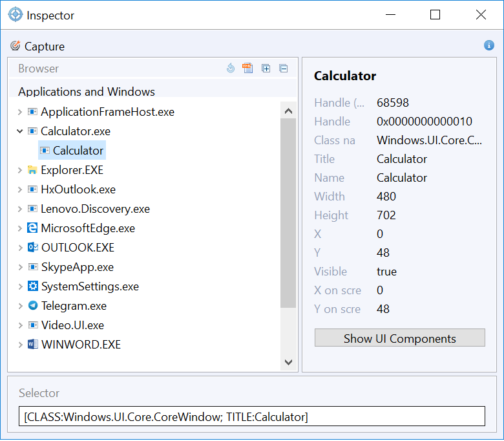Screen dimensions: 504x441
Task: Click the OUTLOOK.EXE icon
Action: (32, 248)
